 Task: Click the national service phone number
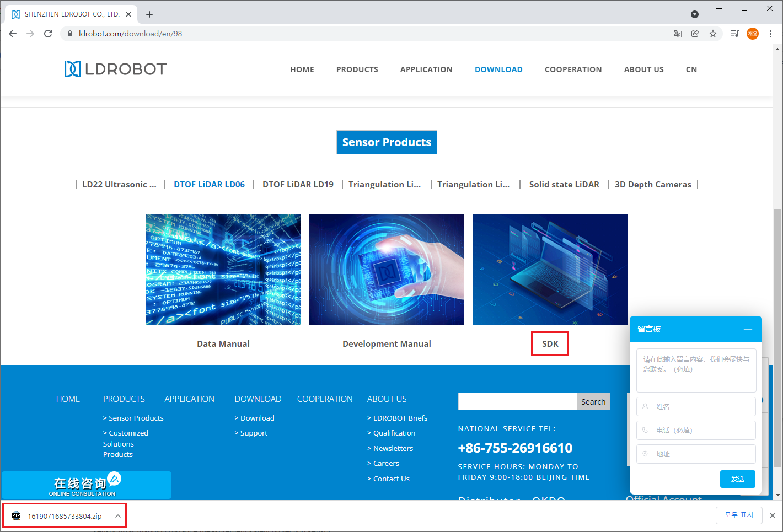point(515,448)
